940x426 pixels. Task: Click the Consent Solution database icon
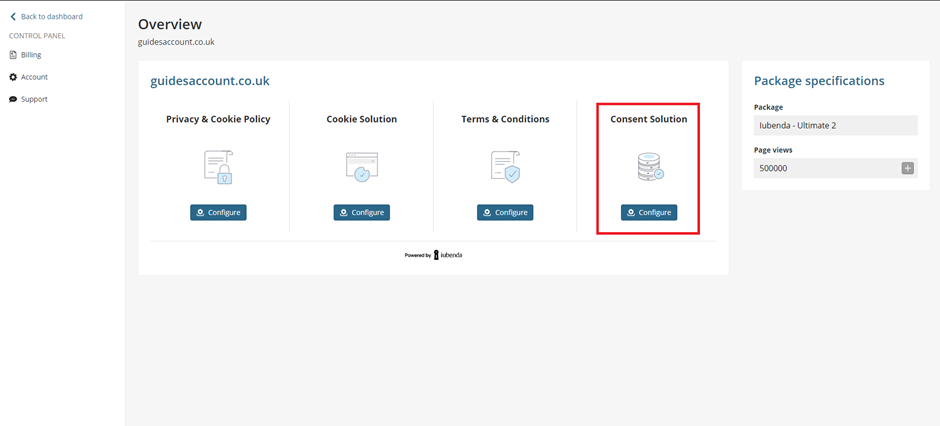click(x=649, y=167)
